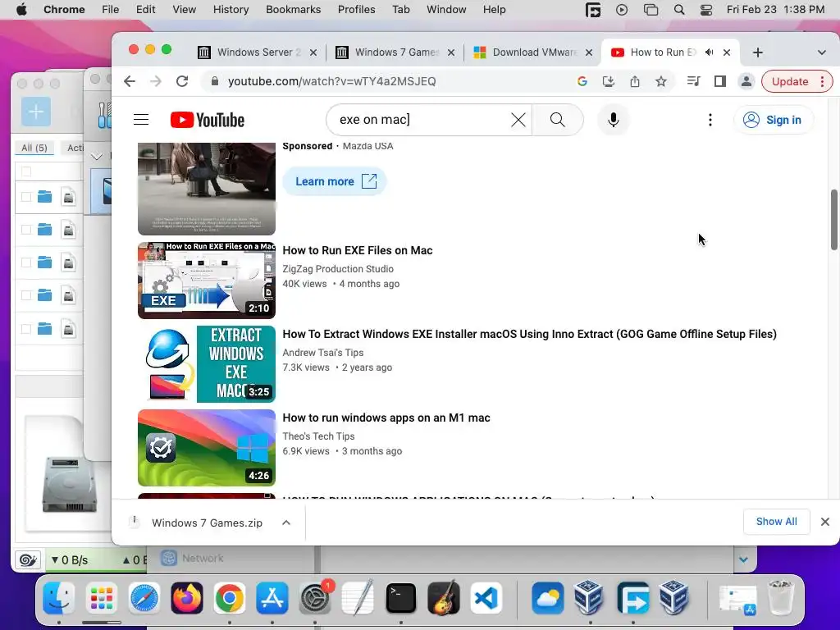Image resolution: width=840 pixels, height=630 pixels.
Task: Open Bookmarks menu in menu bar
Action: tap(293, 10)
